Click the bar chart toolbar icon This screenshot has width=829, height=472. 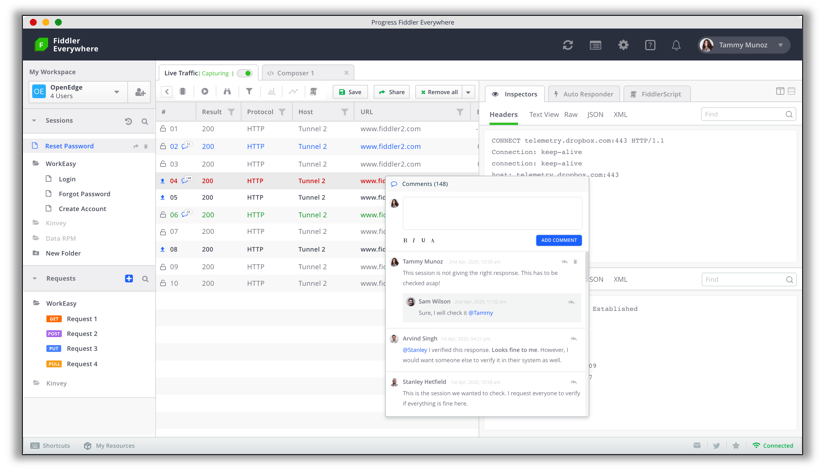(271, 91)
